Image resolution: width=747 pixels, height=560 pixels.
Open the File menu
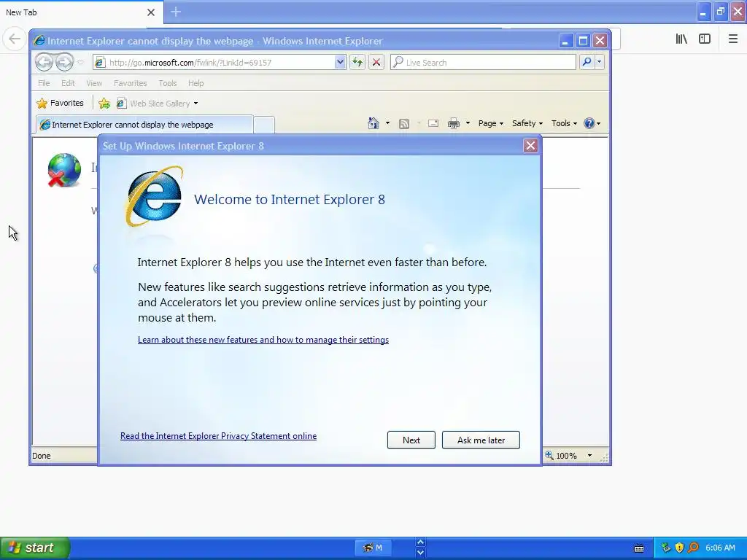click(x=44, y=83)
